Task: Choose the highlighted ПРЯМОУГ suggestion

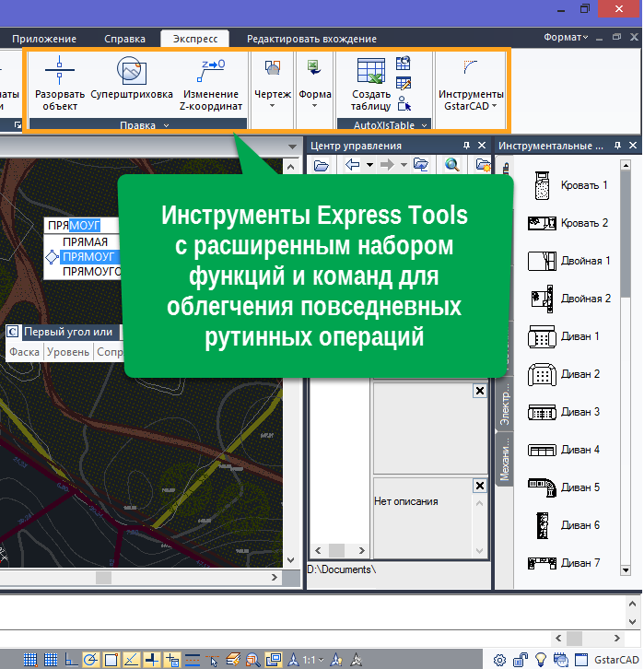Action: point(88,257)
